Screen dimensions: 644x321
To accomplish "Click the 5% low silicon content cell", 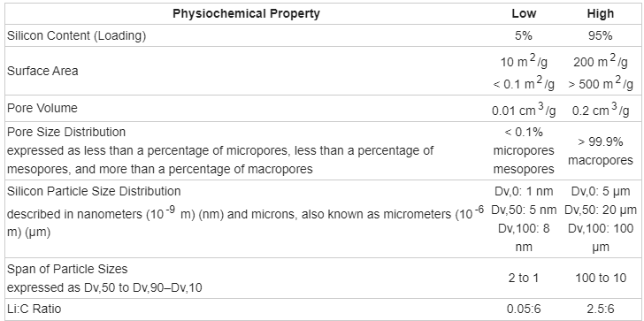I will (x=524, y=35).
